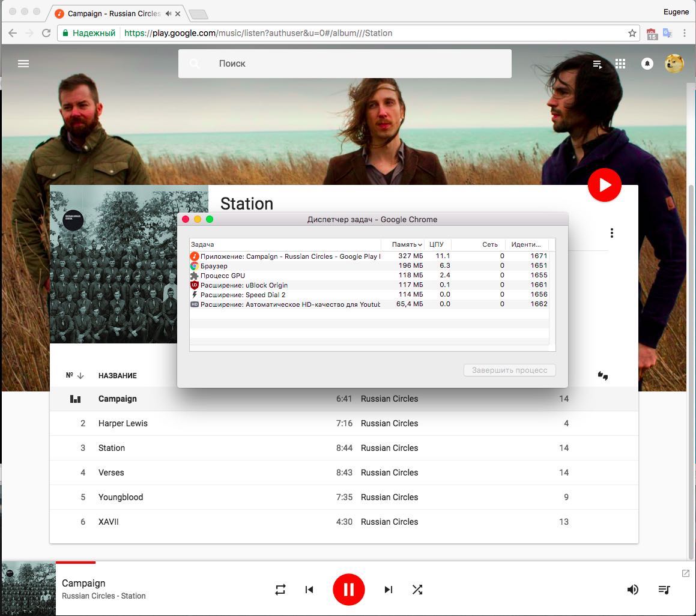The image size is (696, 616).
Task: Sort Task Manager by ЦПУ column
Action: tap(438, 244)
